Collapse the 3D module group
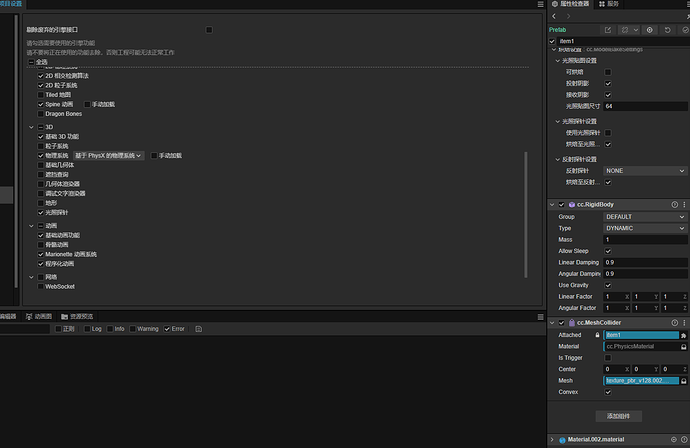The height and width of the screenshot is (448, 690). [31, 127]
